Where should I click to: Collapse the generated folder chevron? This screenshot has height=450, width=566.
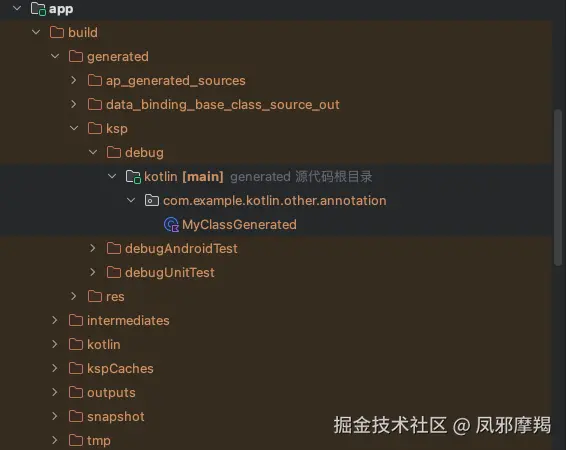[55, 56]
